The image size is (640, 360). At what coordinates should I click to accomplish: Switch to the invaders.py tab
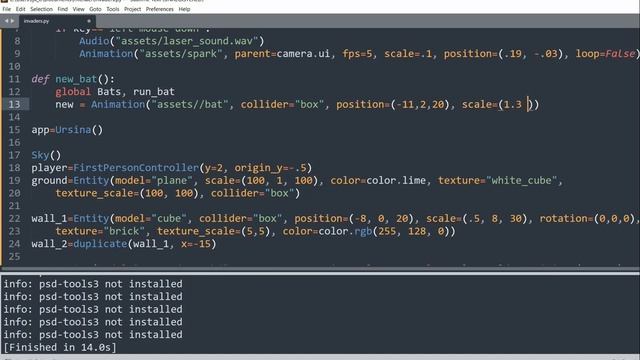[x=56, y=21]
